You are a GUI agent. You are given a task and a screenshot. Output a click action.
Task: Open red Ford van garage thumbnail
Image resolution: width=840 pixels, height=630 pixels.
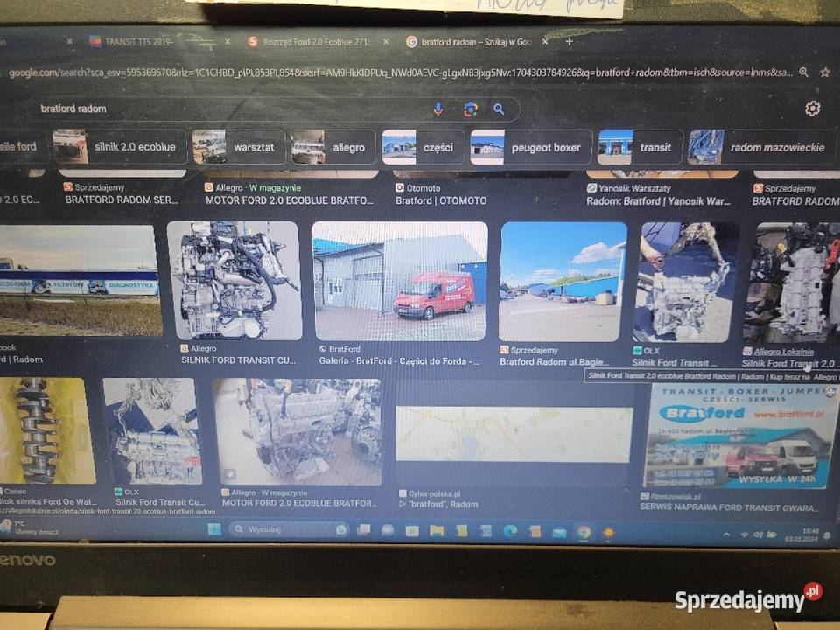click(400, 281)
